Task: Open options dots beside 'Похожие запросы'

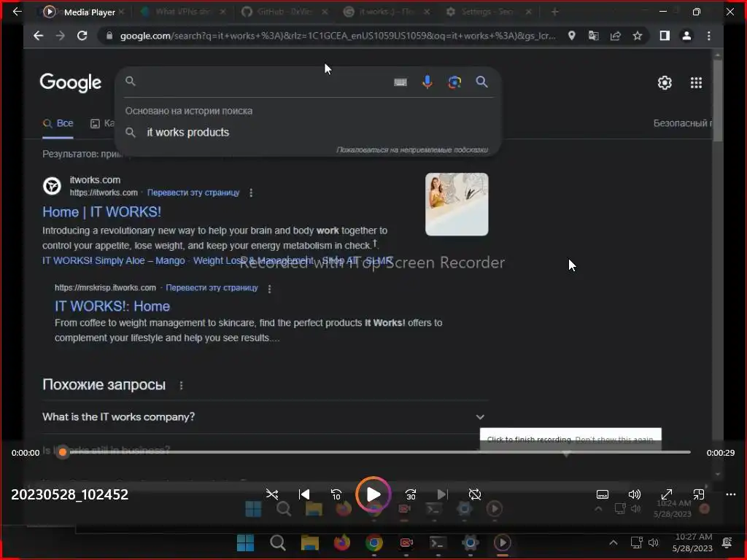Action: pyautogui.click(x=181, y=385)
